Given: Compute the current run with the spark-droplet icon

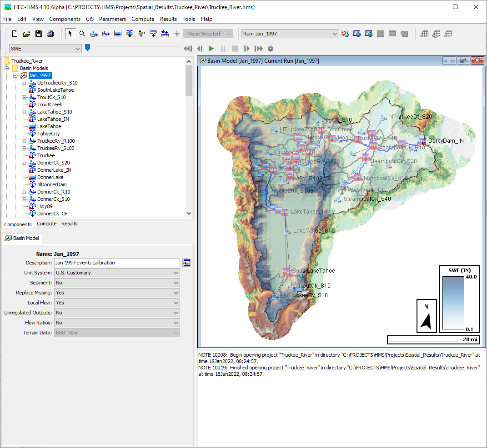Looking at the screenshot, I should [345, 34].
